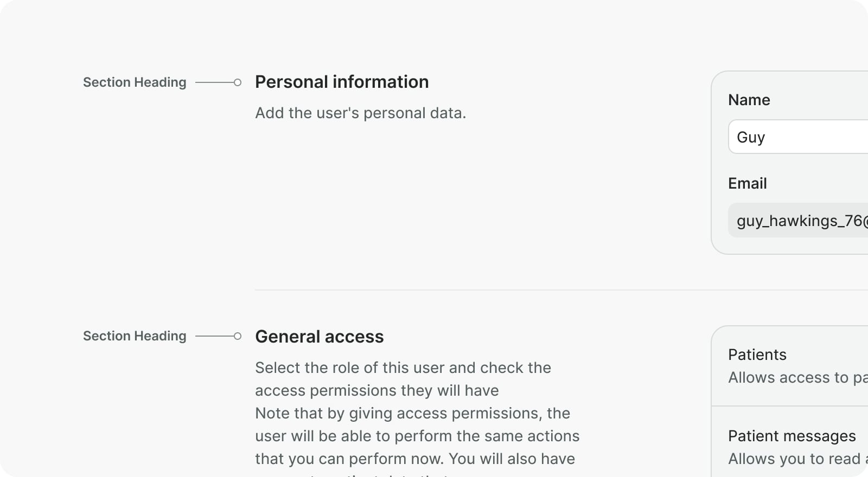868x477 pixels.
Task: Select the Patients permission title
Action: pos(757,354)
